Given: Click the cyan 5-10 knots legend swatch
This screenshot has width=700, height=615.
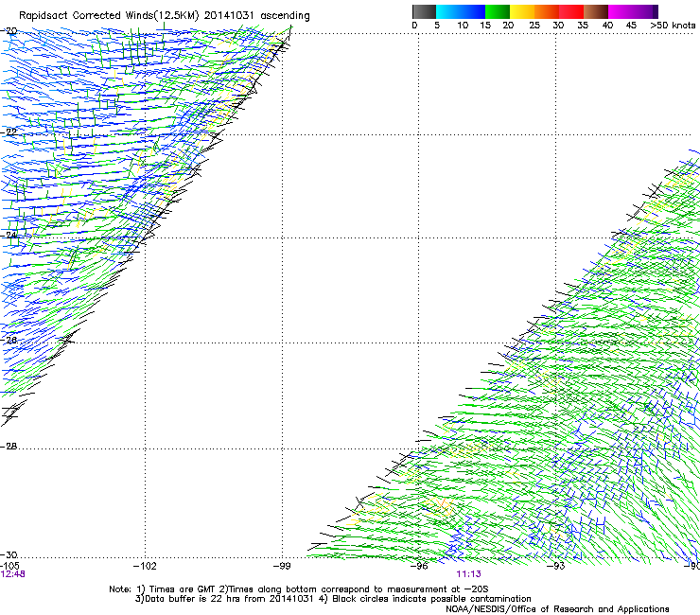Looking at the screenshot, I should point(448,11).
